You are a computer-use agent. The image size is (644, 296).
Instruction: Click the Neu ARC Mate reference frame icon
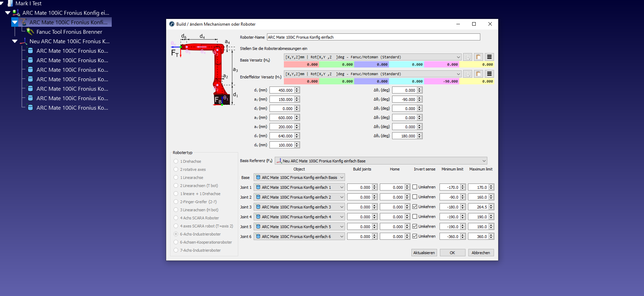(24, 41)
